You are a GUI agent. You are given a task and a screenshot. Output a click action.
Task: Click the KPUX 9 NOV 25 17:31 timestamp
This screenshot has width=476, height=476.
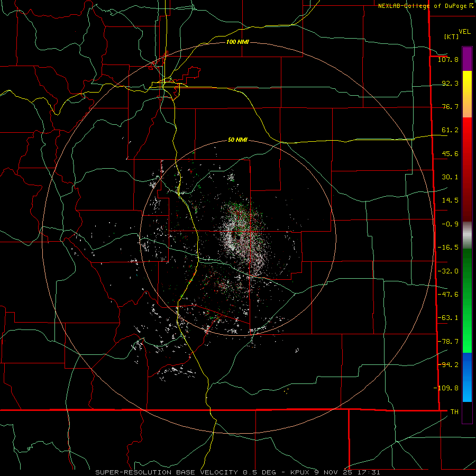pyautogui.click(x=335, y=472)
